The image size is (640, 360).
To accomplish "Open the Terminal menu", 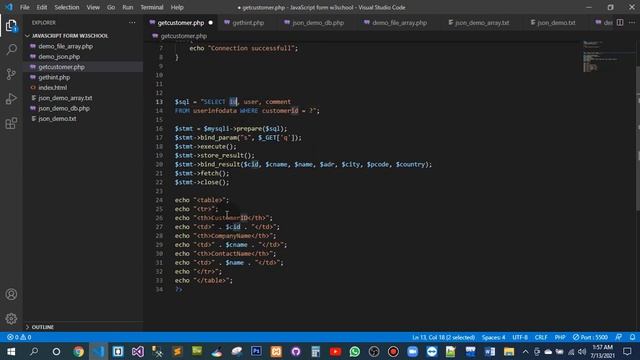I will tap(152, 7).
